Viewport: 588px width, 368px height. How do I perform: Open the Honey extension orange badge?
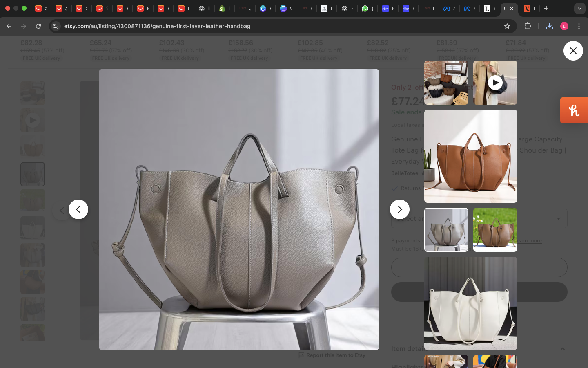(x=574, y=110)
